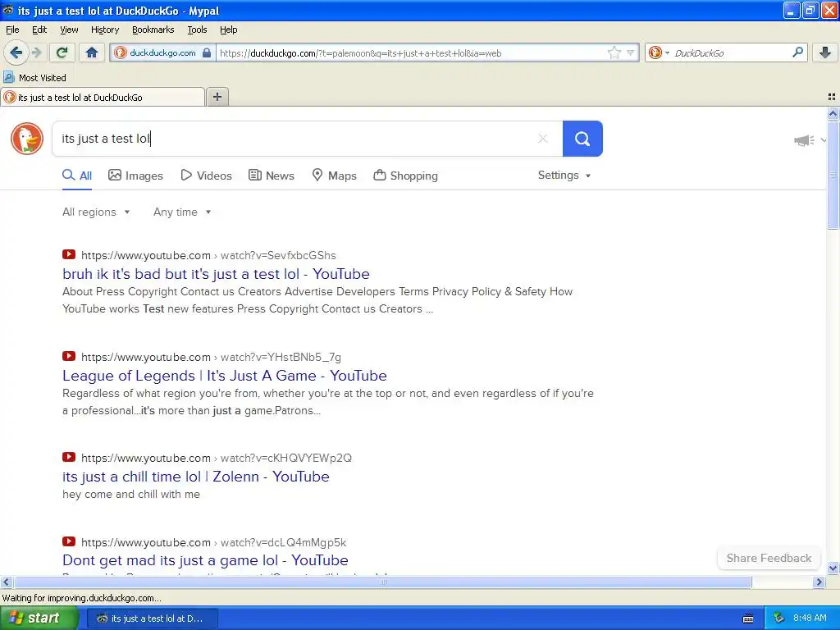The image size is (840, 630).
Task: Expand the Settings dropdown
Action: click(564, 176)
